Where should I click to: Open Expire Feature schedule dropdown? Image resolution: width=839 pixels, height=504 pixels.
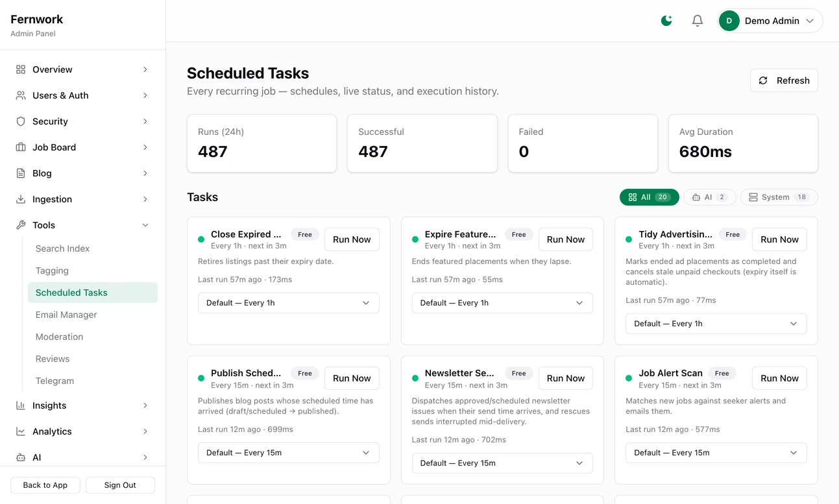click(502, 303)
